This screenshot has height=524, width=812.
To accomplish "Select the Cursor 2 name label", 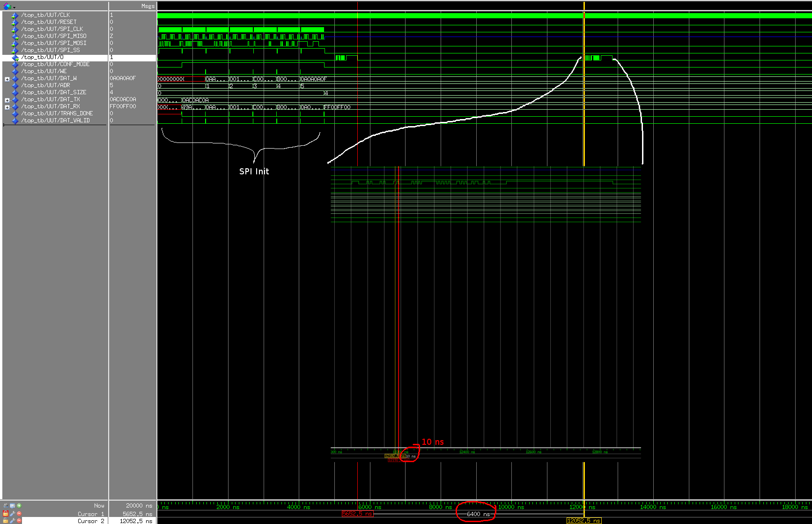I will click(91, 521).
